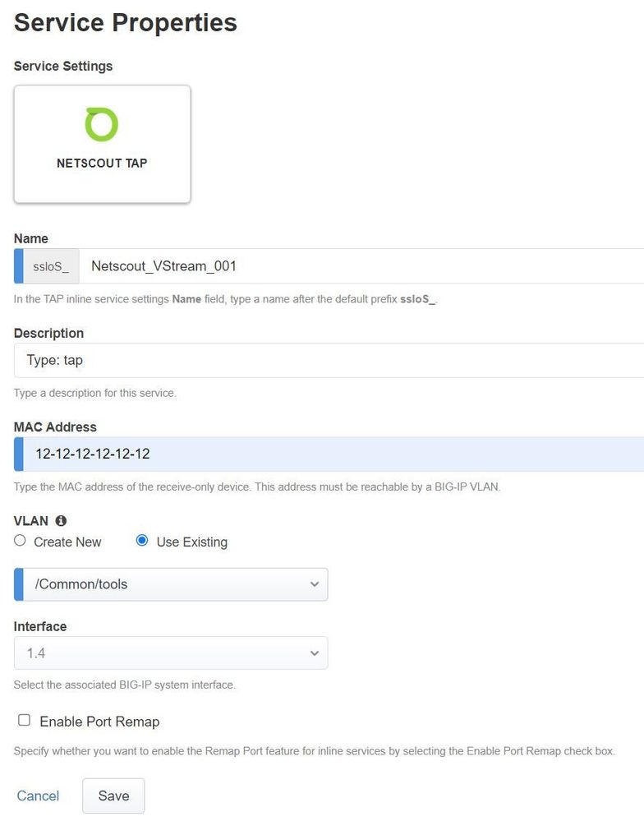644x821 pixels.
Task: Focus the Description text field
Action: (329, 360)
